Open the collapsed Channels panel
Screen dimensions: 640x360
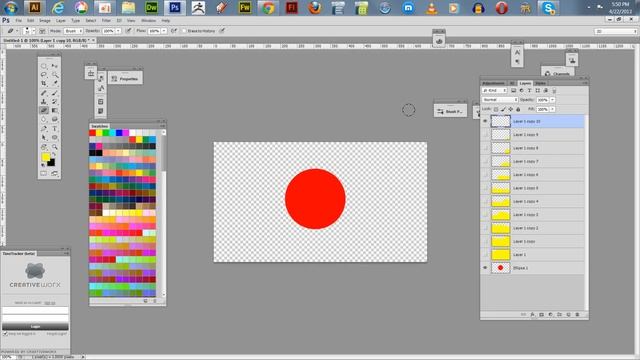(558, 73)
